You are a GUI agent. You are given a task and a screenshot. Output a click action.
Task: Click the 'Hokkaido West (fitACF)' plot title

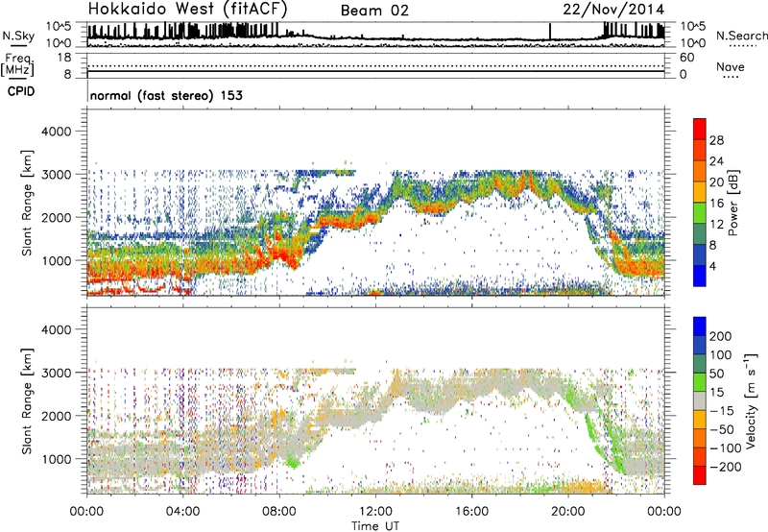tap(187, 9)
